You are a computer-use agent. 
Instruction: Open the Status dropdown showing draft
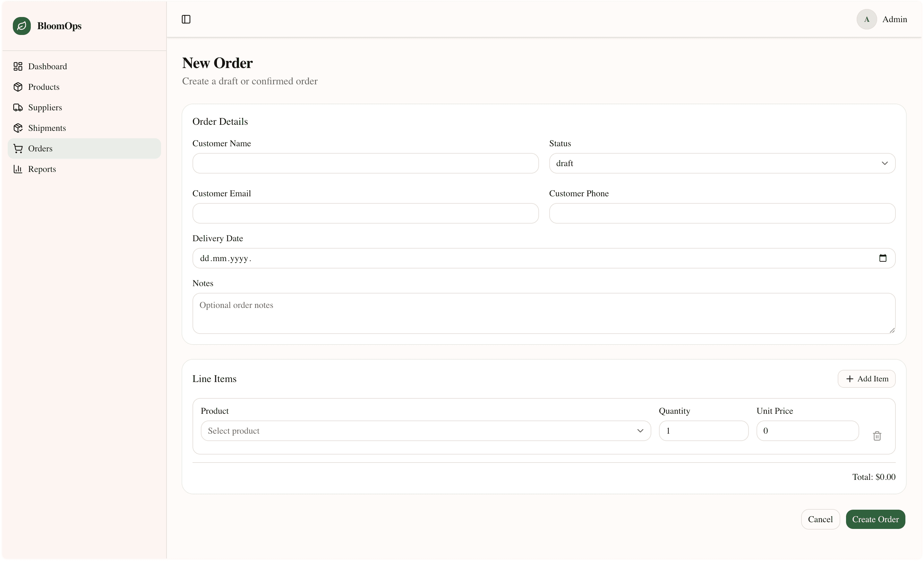tap(722, 163)
